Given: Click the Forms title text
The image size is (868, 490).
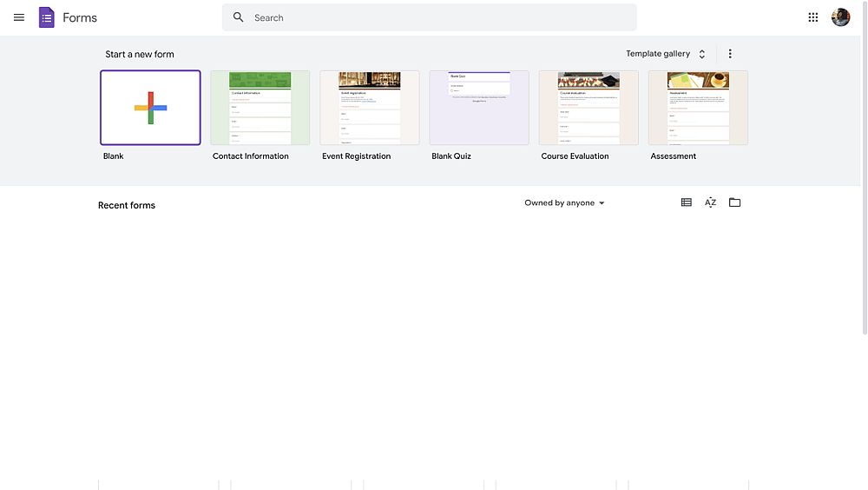Looking at the screenshot, I should pos(80,17).
